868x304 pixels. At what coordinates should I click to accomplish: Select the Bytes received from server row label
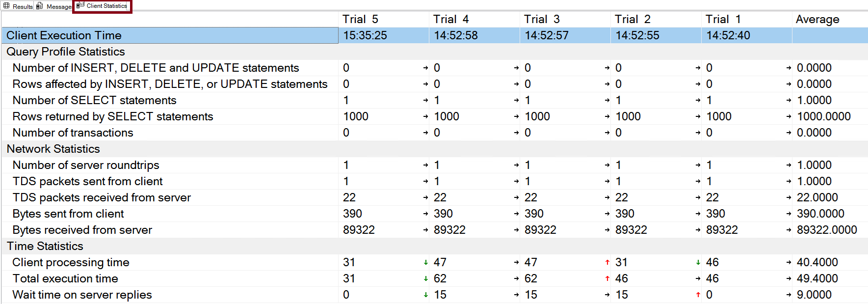click(82, 230)
